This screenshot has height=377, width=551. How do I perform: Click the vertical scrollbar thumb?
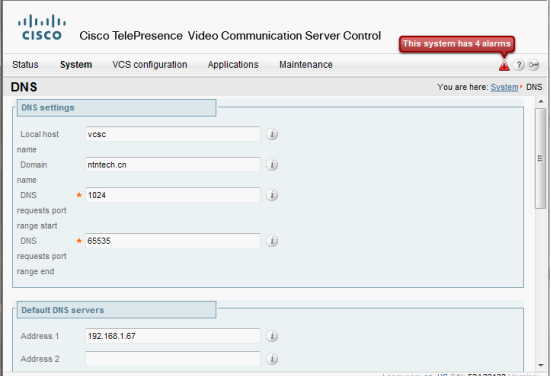tap(540, 158)
